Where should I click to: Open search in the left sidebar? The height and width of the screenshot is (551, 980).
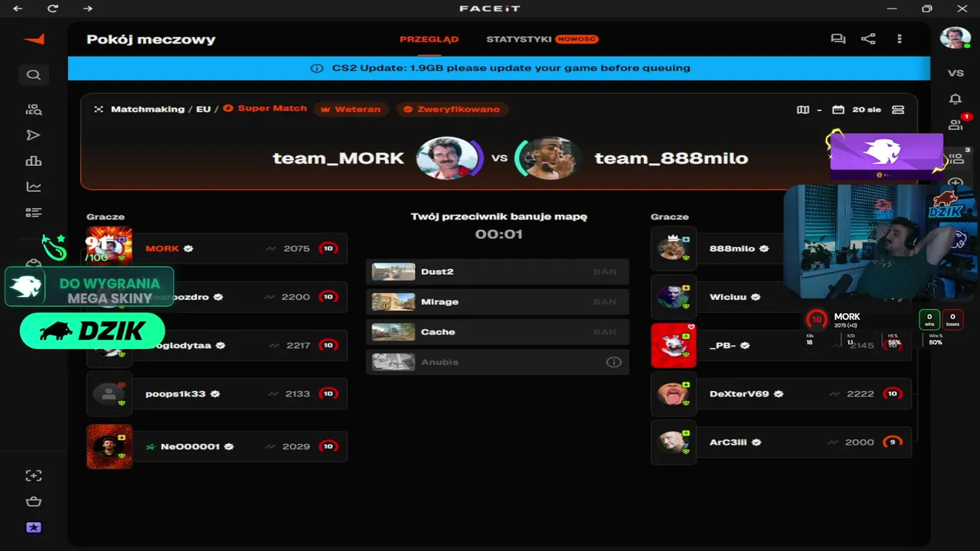(x=34, y=75)
